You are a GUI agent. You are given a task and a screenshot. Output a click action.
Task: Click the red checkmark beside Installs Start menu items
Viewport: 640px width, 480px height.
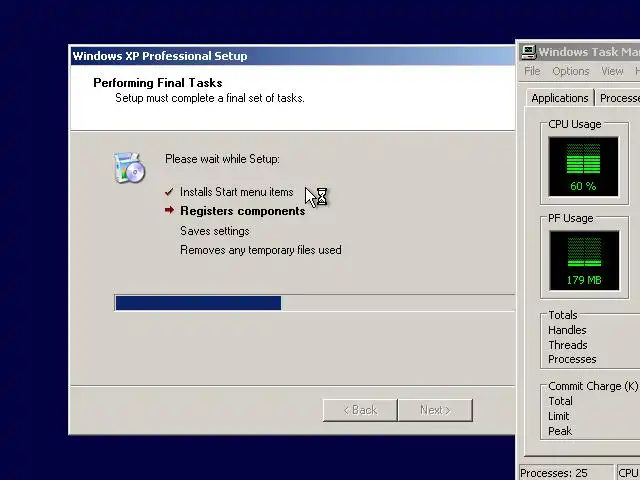click(169, 192)
